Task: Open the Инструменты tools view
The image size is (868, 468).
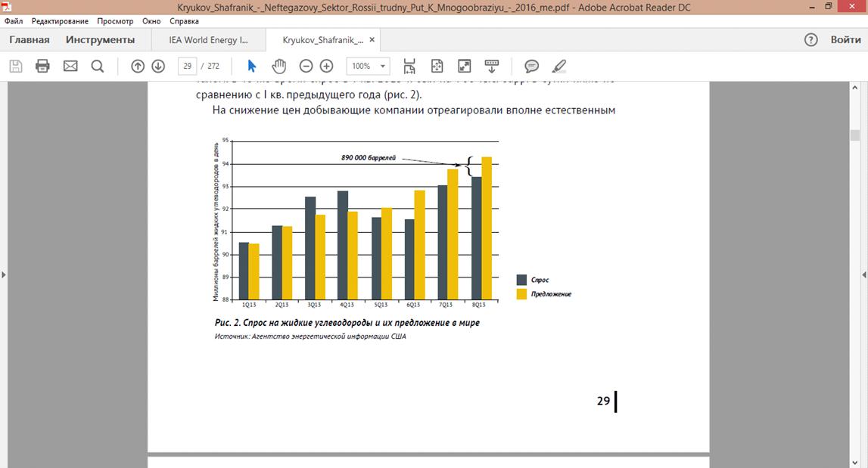Action: [100, 40]
